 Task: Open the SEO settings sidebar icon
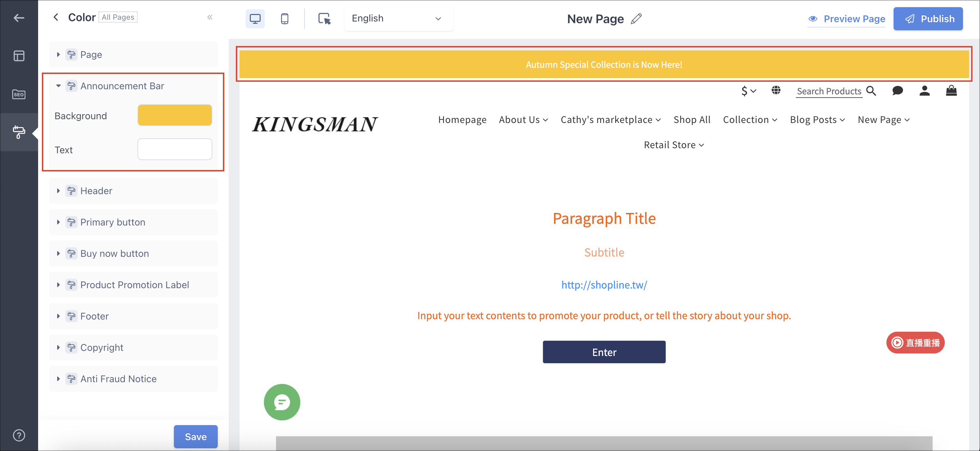[x=19, y=94]
